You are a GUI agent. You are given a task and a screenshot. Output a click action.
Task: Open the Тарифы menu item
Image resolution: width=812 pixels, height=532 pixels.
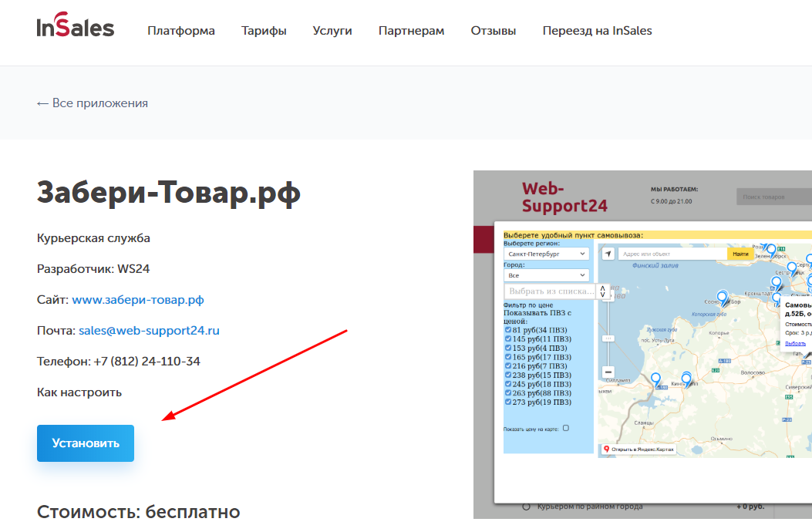[x=264, y=31]
